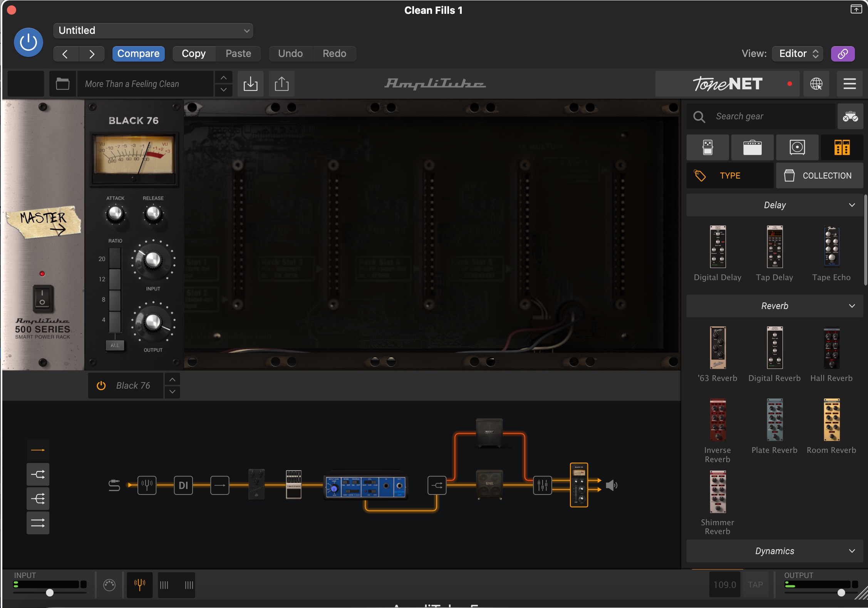868x608 pixels.
Task: Toggle the Black 76 module power
Action: coord(101,386)
